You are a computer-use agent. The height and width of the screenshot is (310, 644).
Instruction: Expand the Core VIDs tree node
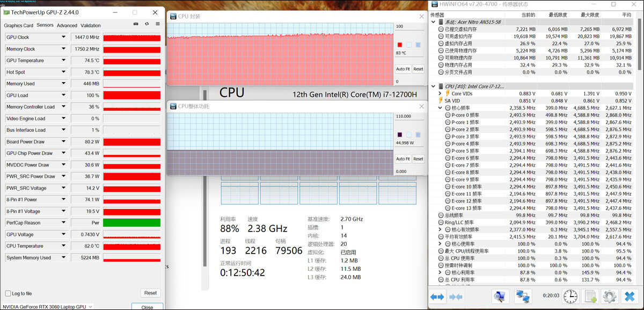click(x=441, y=93)
